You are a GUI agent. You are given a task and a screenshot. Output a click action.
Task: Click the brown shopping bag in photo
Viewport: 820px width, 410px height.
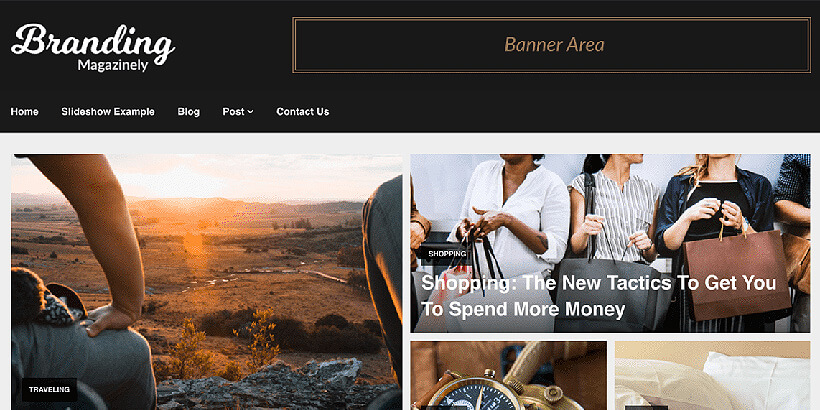click(736, 275)
